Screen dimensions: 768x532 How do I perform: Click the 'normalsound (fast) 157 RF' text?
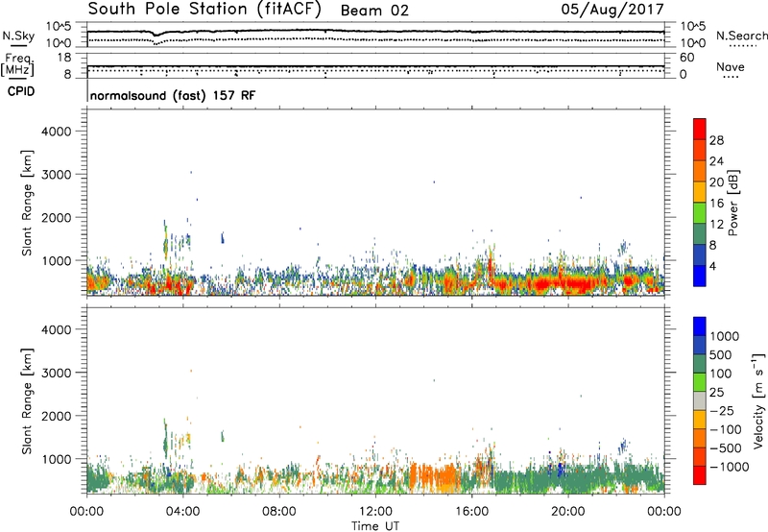[x=173, y=95]
